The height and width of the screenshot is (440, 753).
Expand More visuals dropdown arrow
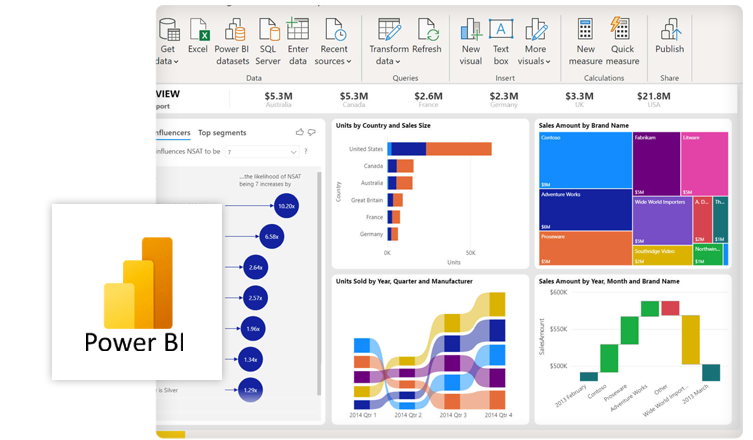click(548, 61)
